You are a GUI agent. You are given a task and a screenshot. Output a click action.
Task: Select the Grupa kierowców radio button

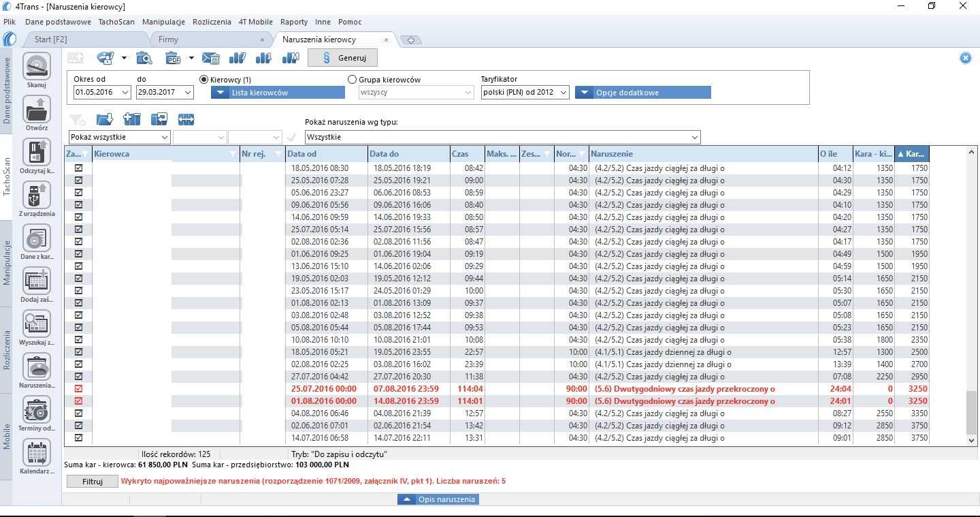[x=352, y=80]
